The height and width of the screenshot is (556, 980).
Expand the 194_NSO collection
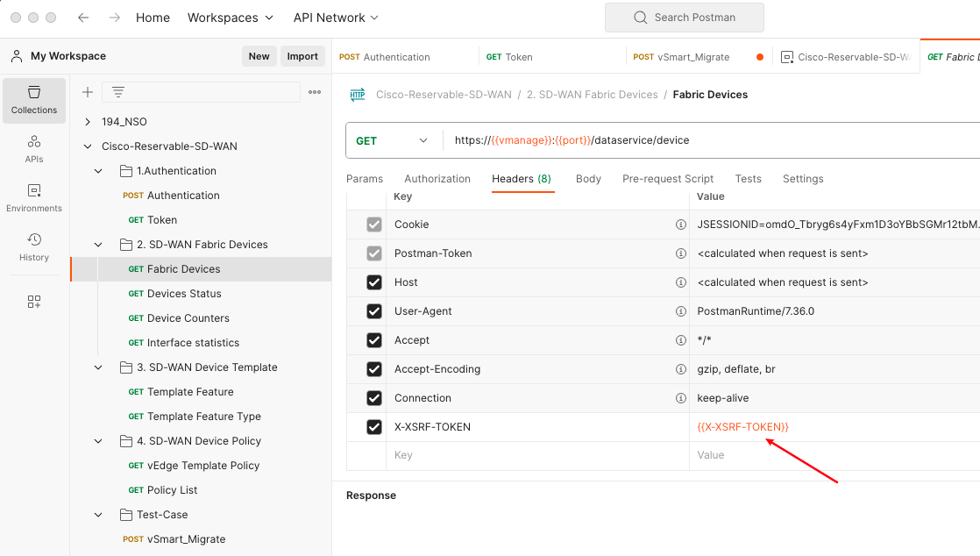pyautogui.click(x=88, y=122)
